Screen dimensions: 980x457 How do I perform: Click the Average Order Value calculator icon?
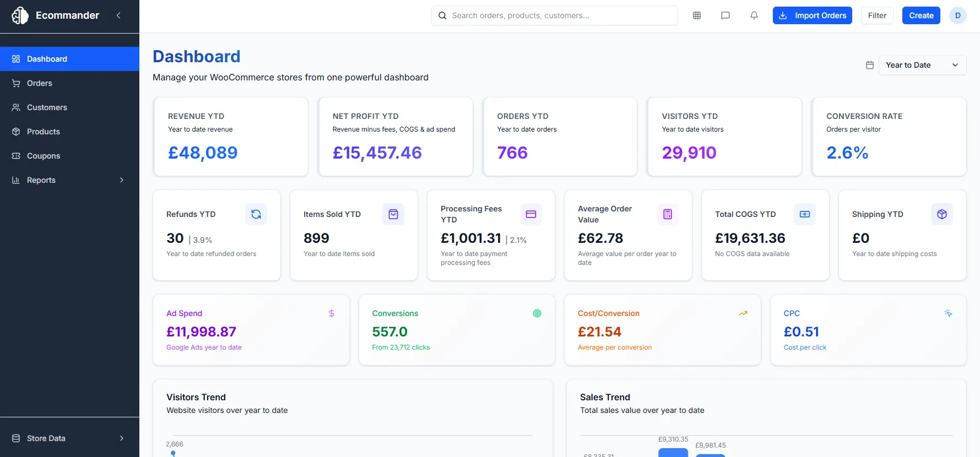point(668,214)
